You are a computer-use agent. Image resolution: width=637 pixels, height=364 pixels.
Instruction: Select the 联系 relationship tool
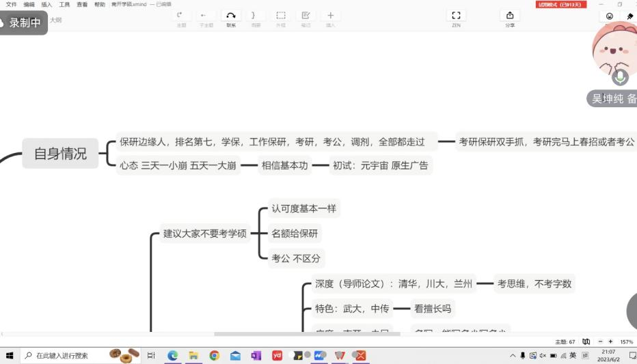[231, 19]
